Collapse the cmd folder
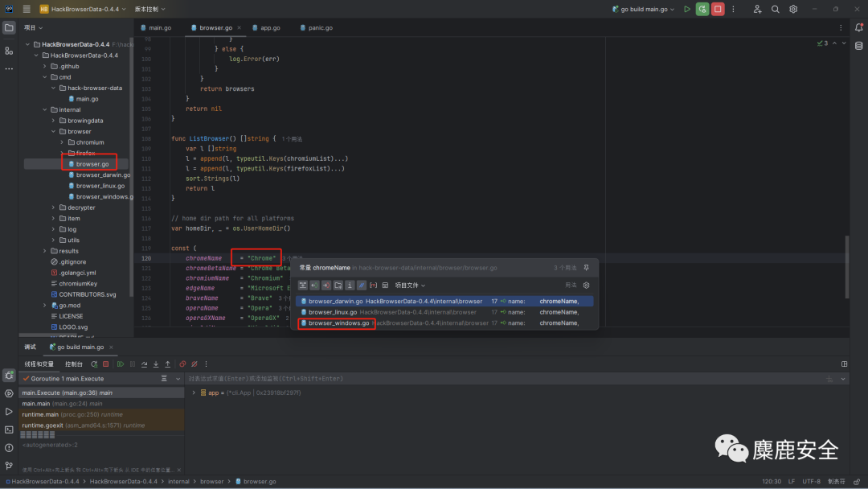868x489 pixels. [x=45, y=77]
